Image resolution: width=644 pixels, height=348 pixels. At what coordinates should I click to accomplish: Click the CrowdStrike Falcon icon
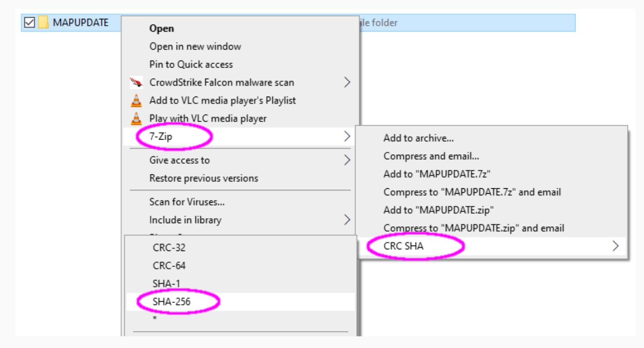(x=136, y=83)
